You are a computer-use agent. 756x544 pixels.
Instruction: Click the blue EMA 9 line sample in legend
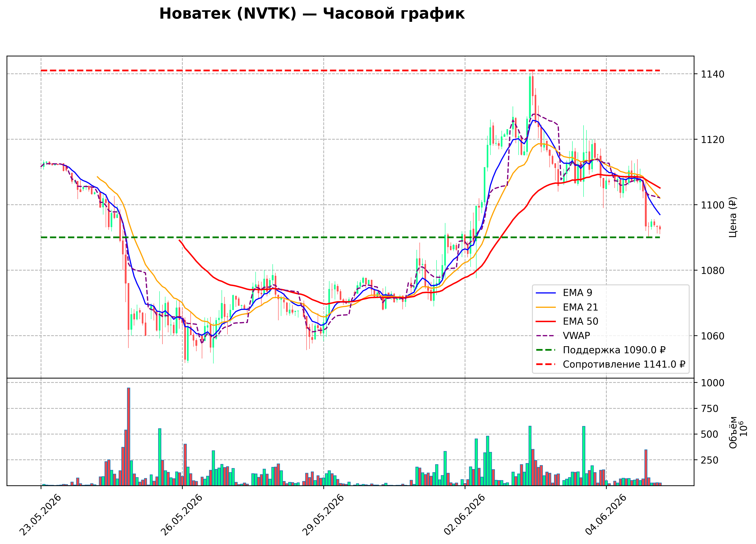coord(546,293)
